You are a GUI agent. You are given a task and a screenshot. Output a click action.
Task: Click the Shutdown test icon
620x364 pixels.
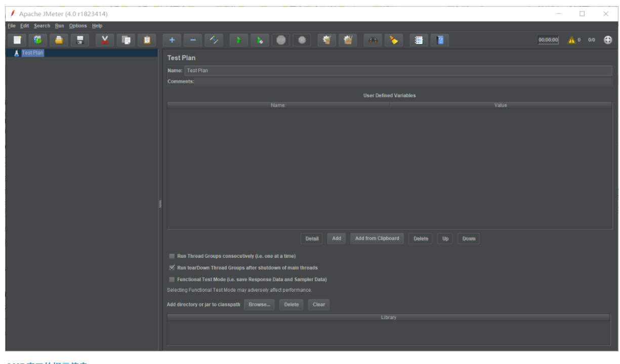coord(302,40)
